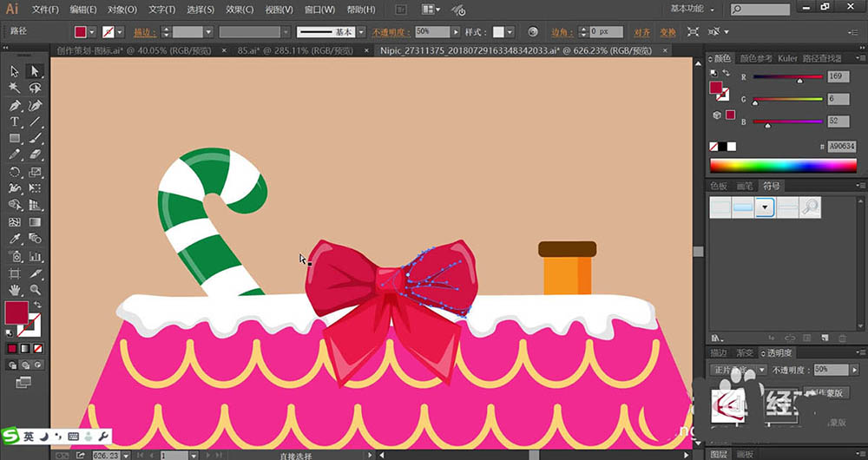Select the Direct Selection tool
The height and width of the screenshot is (460, 868).
pos(35,71)
